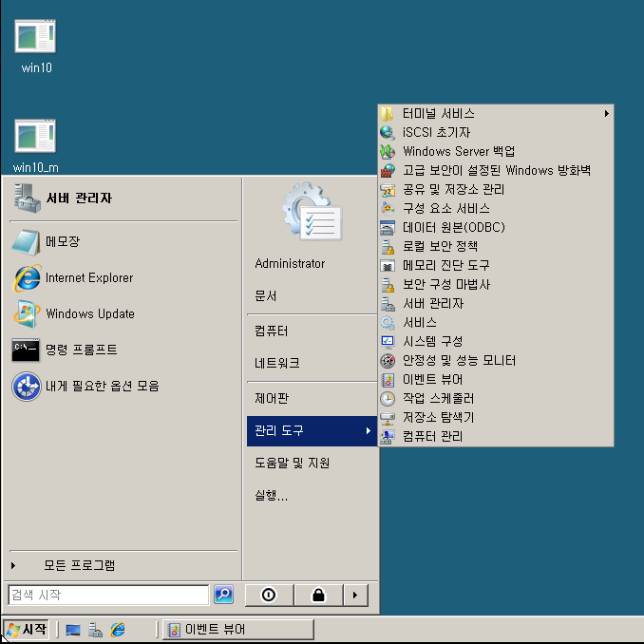Click the 데이터 원본(ODBC) icon
Screen dimensions: 644x644
point(388,227)
